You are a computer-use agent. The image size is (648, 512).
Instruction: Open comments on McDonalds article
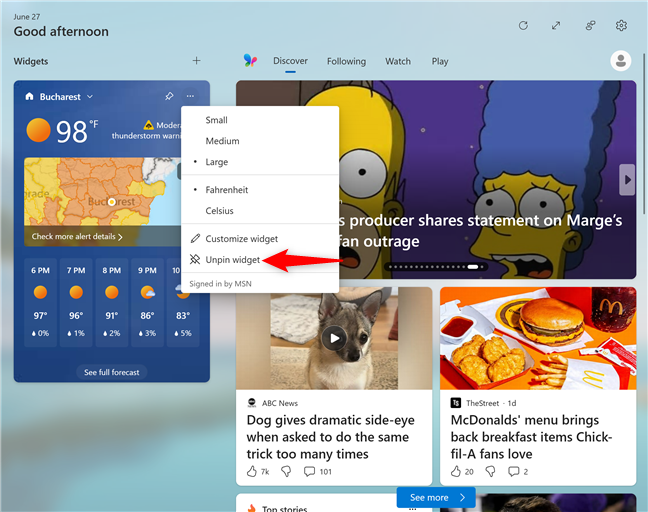(513, 472)
